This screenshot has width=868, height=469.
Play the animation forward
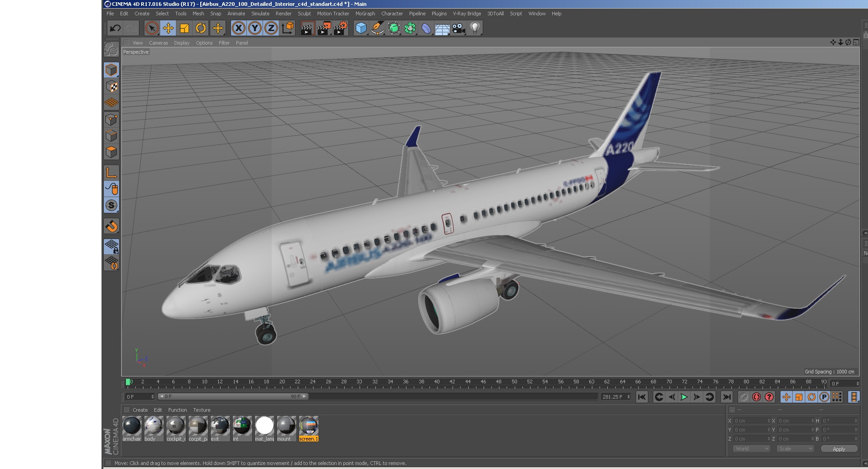coord(684,397)
